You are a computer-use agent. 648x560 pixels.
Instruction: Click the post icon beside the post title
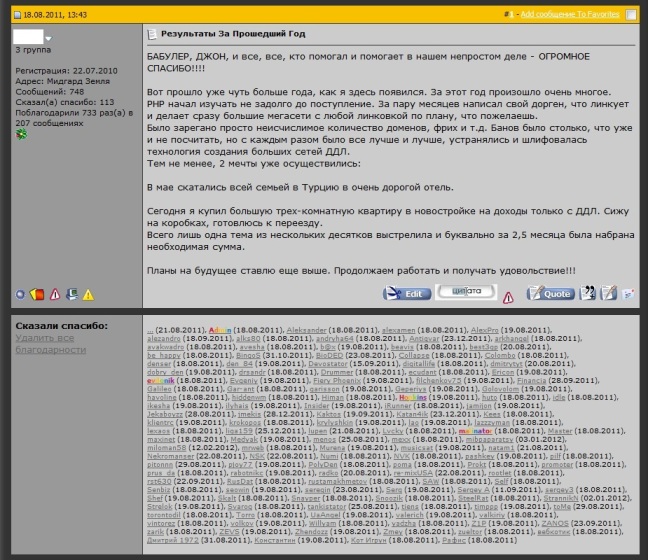pyautogui.click(x=152, y=34)
